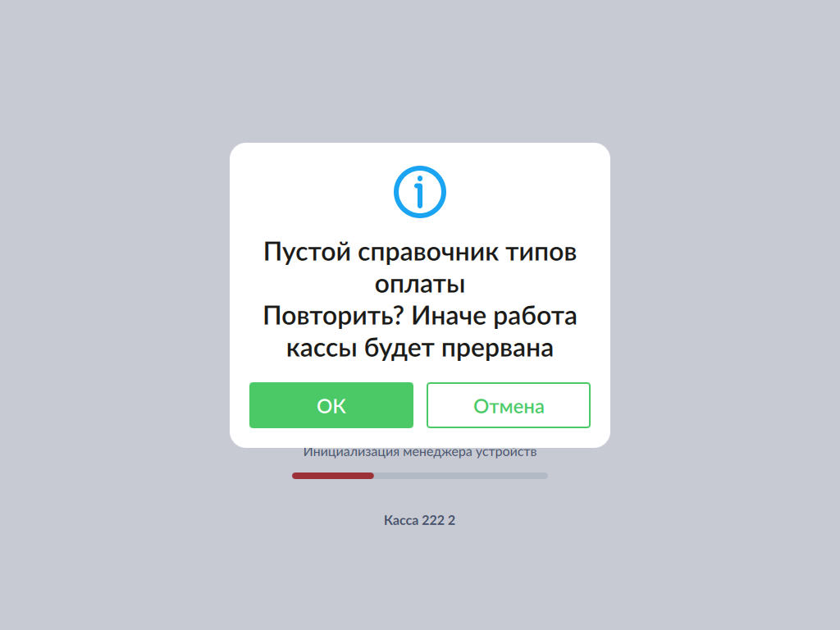Screen dimensions: 840x630
Task: Click the gray unfilled portion of progress bar
Action: tap(461, 476)
